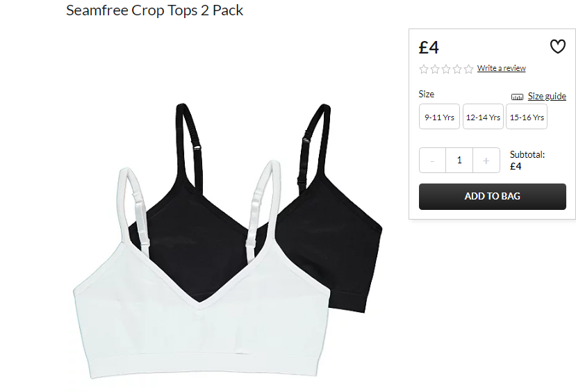The height and width of the screenshot is (392, 576).
Task: Add item to wishlist with heart icon
Action: point(557,47)
